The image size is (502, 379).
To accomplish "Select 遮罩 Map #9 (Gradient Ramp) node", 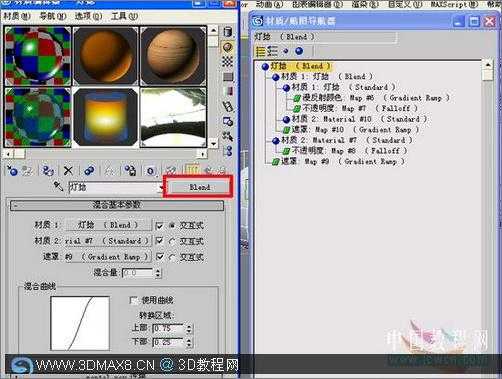I will click(338, 162).
